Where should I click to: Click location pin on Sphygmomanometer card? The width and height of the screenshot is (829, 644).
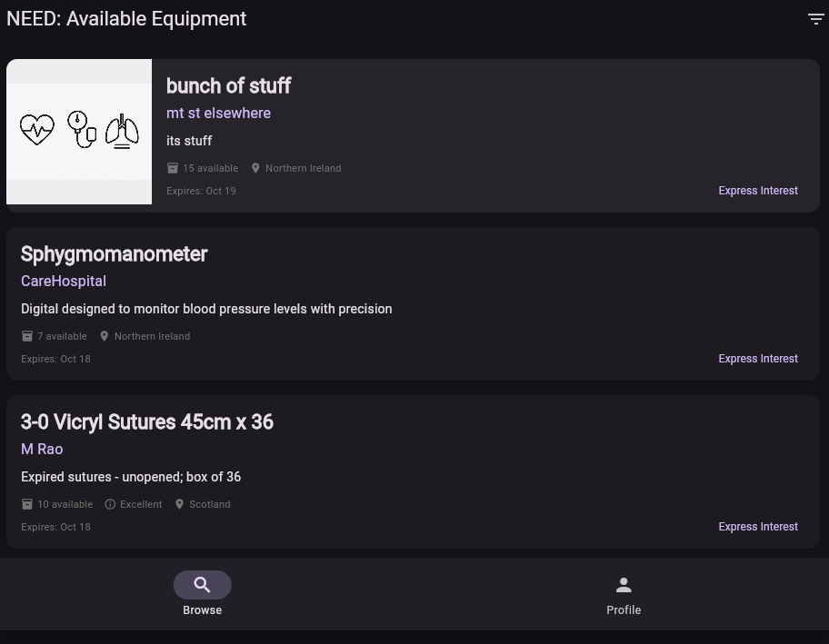point(105,336)
